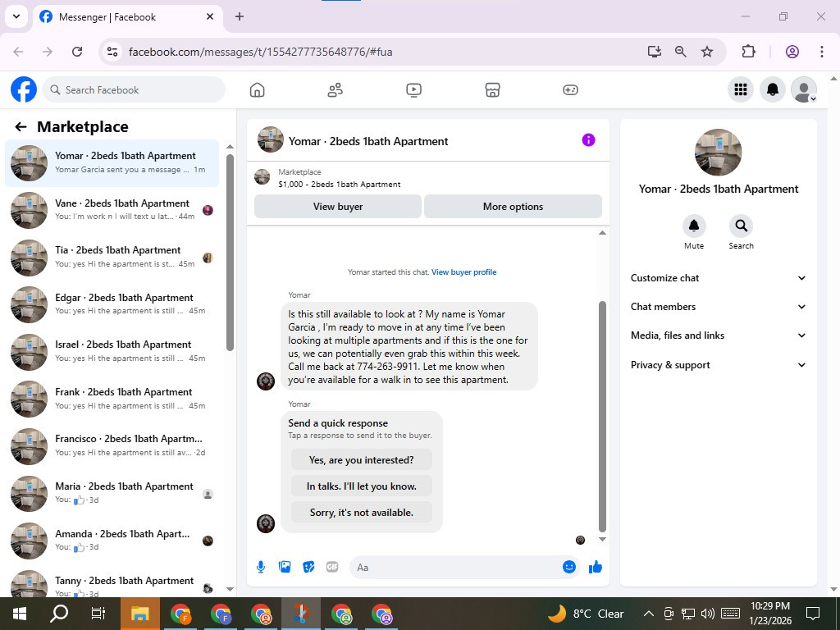Expand Chat members section
The height and width of the screenshot is (630, 840).
(718, 307)
